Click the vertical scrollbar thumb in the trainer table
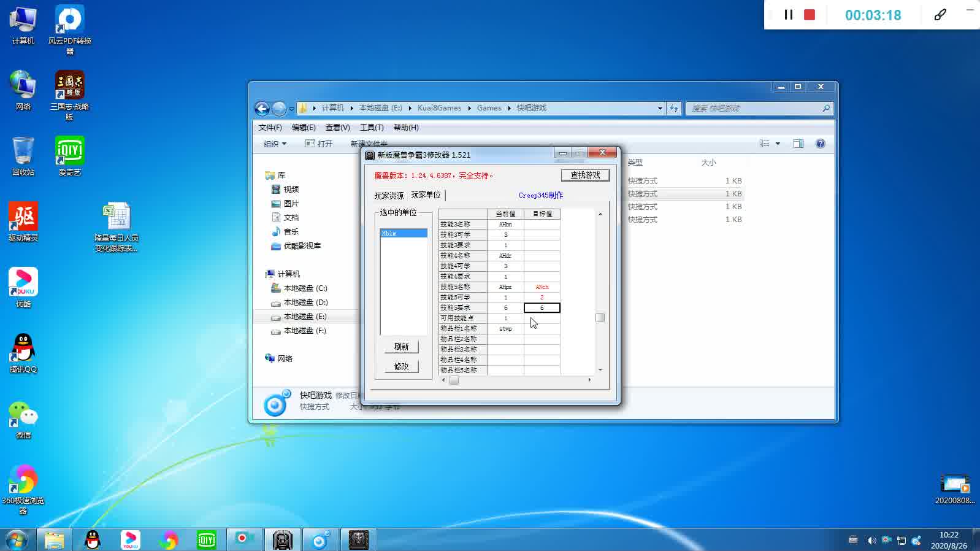 coord(600,318)
